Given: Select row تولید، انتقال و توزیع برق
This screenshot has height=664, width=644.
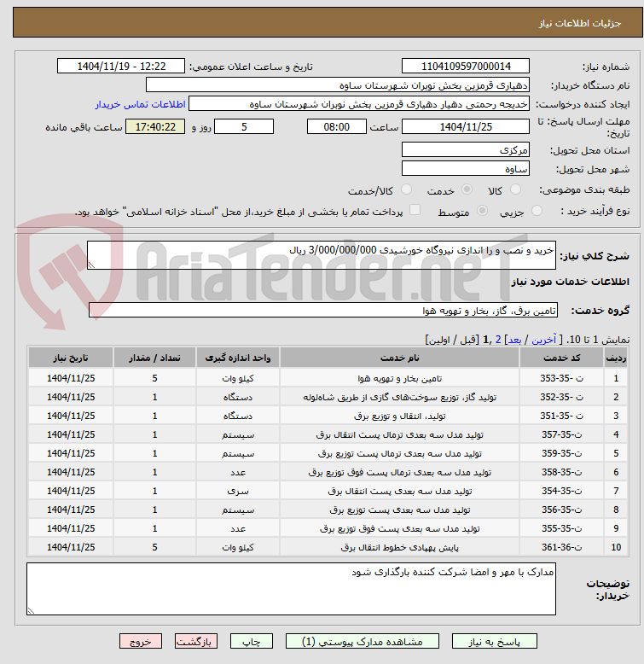Looking at the screenshot, I should click(x=328, y=416).
